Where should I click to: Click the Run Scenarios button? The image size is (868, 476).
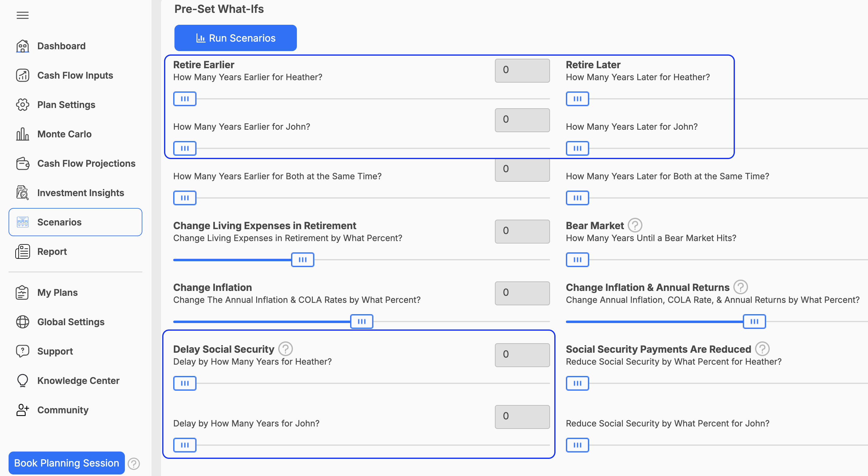[236, 38]
